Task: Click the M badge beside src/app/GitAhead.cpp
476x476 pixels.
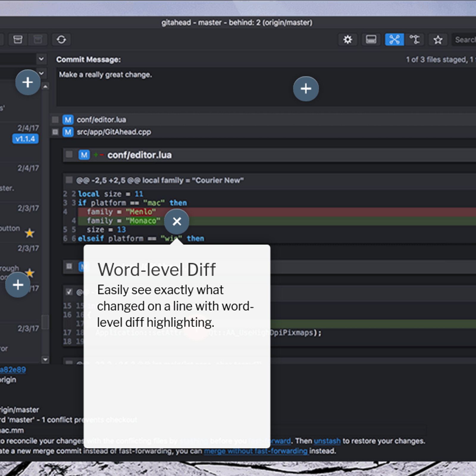Action: click(x=68, y=132)
